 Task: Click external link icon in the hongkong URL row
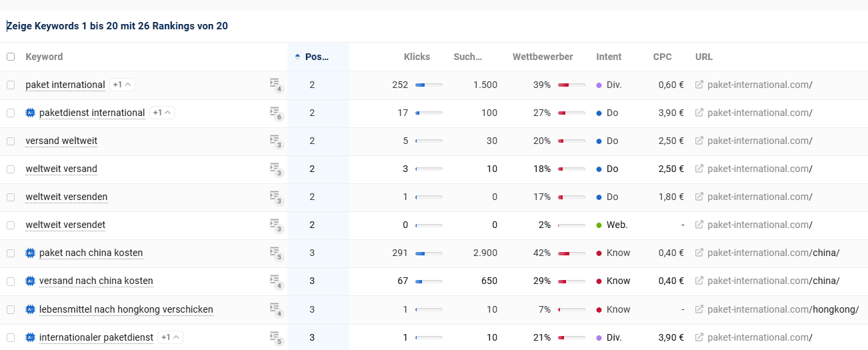click(699, 309)
